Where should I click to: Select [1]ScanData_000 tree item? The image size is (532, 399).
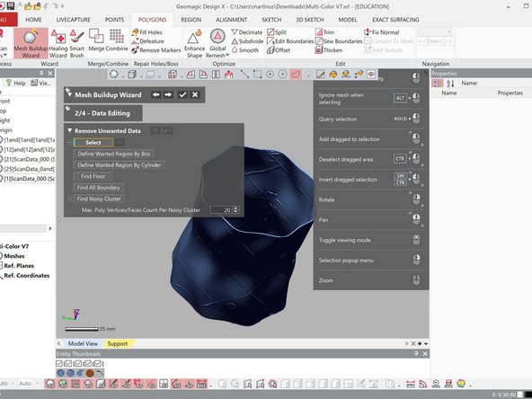tap(30, 179)
